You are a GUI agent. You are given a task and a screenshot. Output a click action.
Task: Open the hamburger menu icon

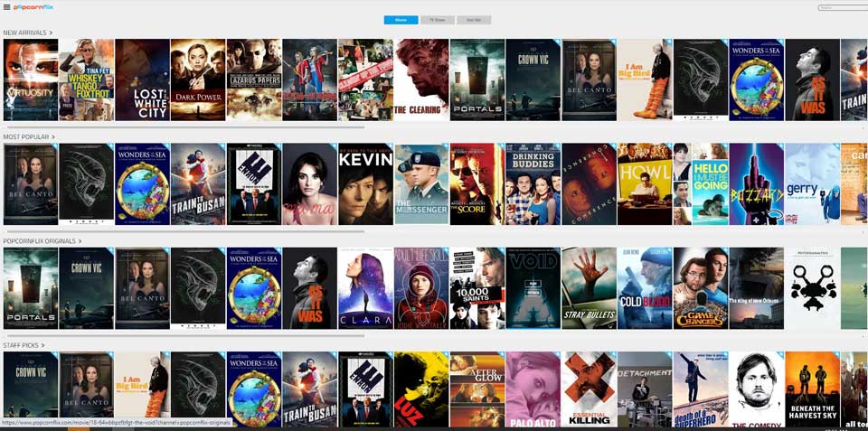tap(6, 7)
